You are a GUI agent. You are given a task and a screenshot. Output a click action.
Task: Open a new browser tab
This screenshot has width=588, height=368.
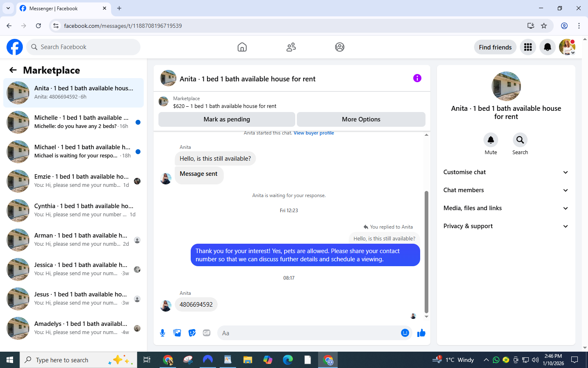tap(119, 8)
